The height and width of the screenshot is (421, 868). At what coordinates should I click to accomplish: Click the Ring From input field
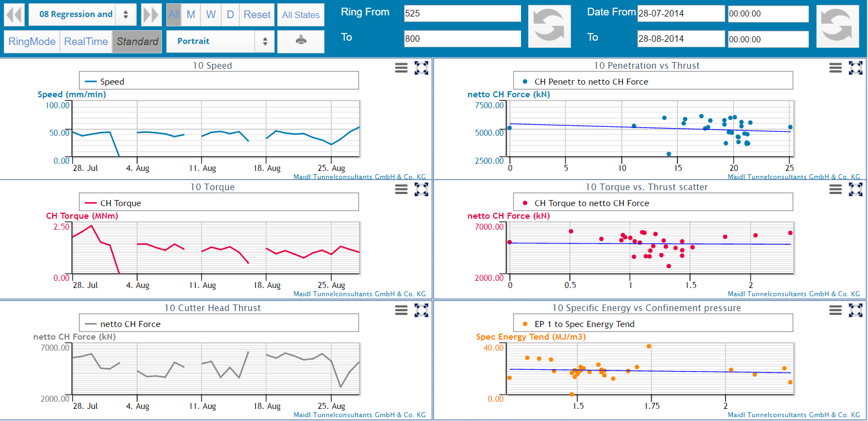point(462,14)
